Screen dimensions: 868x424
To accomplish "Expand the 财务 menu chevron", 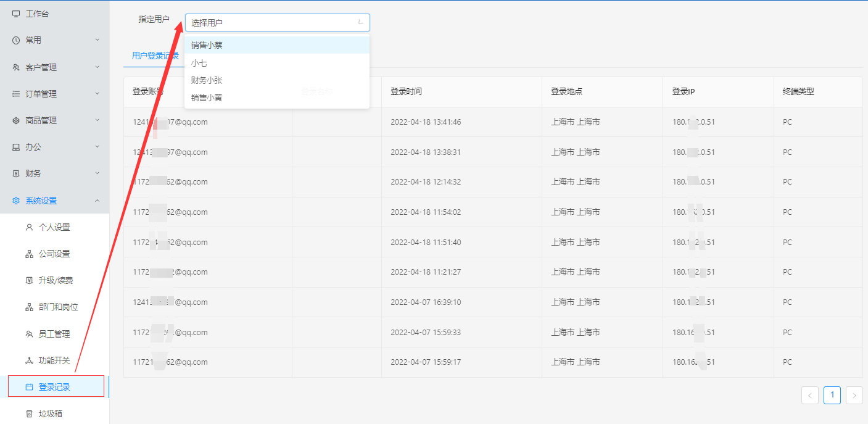I will tap(97, 173).
